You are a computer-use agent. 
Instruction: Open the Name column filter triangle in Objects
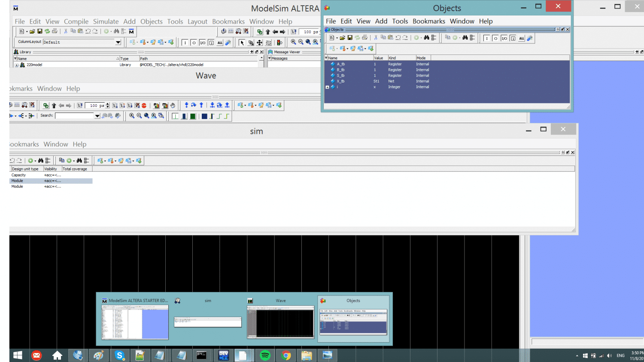click(326, 58)
